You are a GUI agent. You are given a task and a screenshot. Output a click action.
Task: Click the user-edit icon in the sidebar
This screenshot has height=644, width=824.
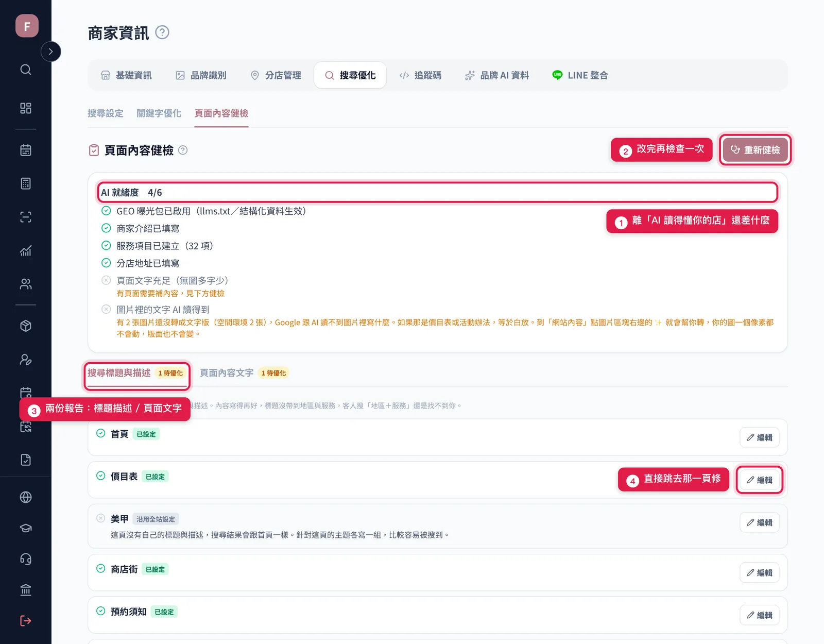pyautogui.click(x=26, y=360)
